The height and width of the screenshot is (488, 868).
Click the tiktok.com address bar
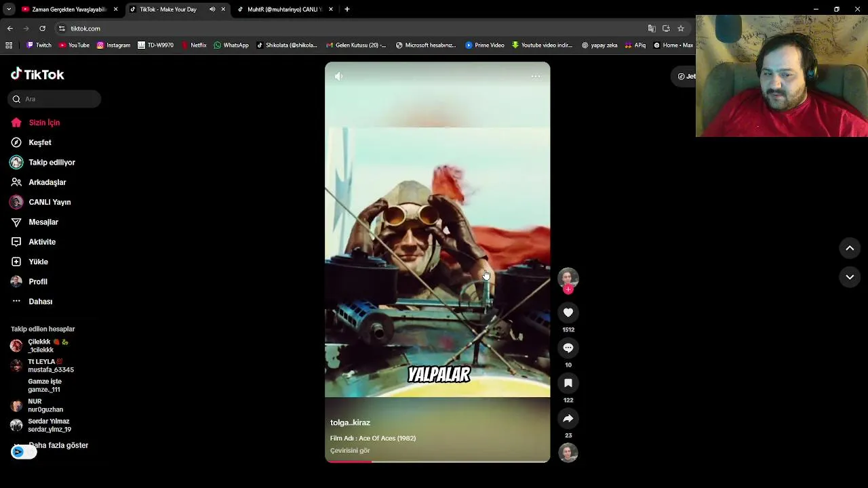click(353, 28)
